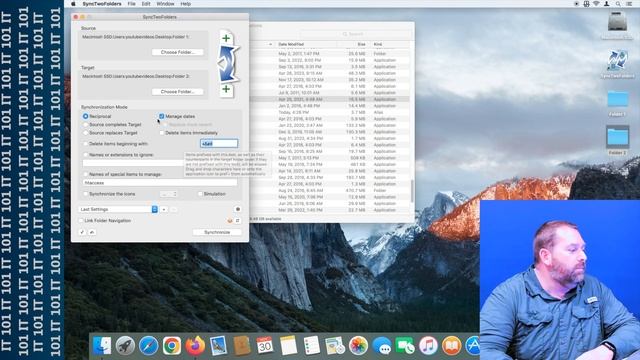Screen dimensions: 640x360
Task: Open the Help menu
Action: coord(186,4)
